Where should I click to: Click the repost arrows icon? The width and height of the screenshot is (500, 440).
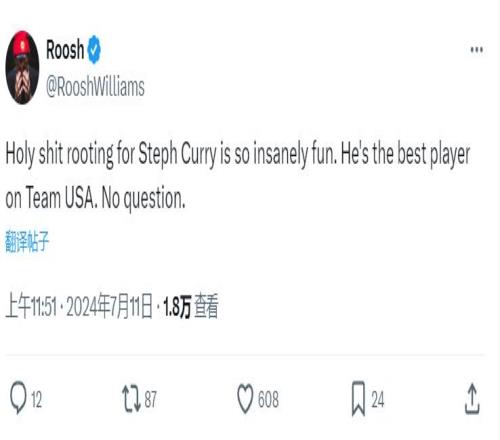(x=132, y=399)
